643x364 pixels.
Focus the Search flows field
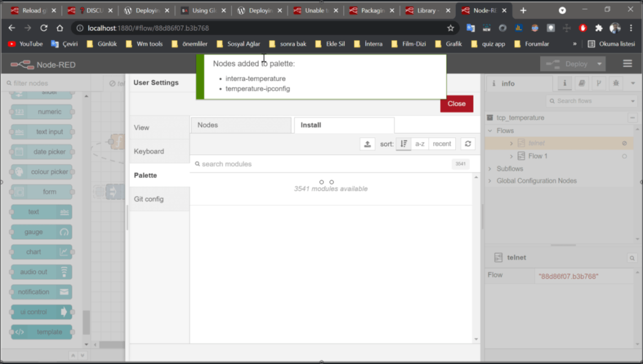click(589, 101)
